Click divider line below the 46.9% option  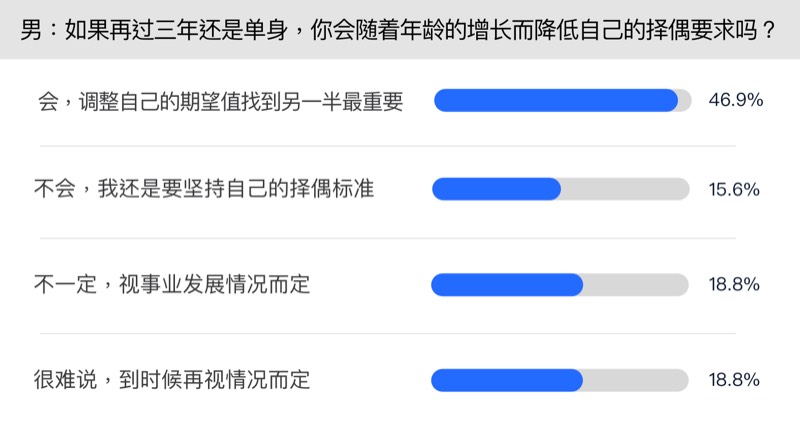400,146
